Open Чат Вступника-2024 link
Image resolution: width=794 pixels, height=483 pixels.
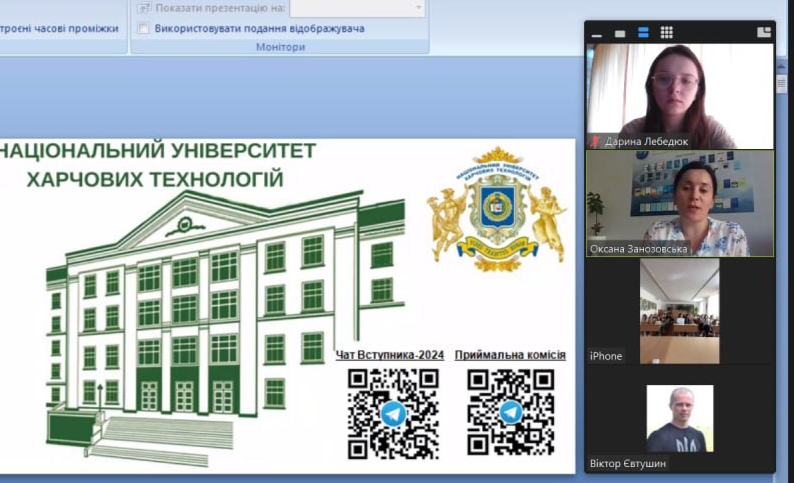389,355
